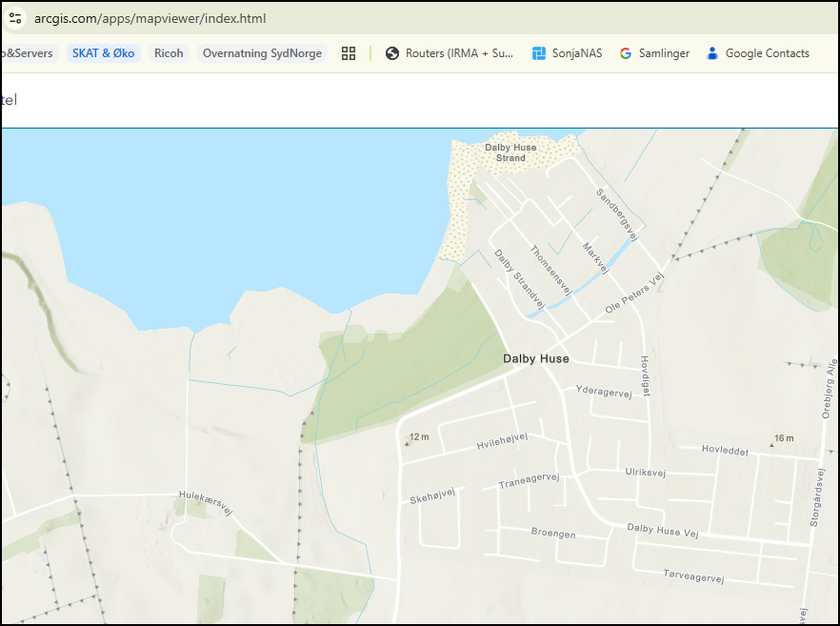The image size is (840, 626).
Task: Open the SonjaNAS bookmark
Action: [575, 53]
